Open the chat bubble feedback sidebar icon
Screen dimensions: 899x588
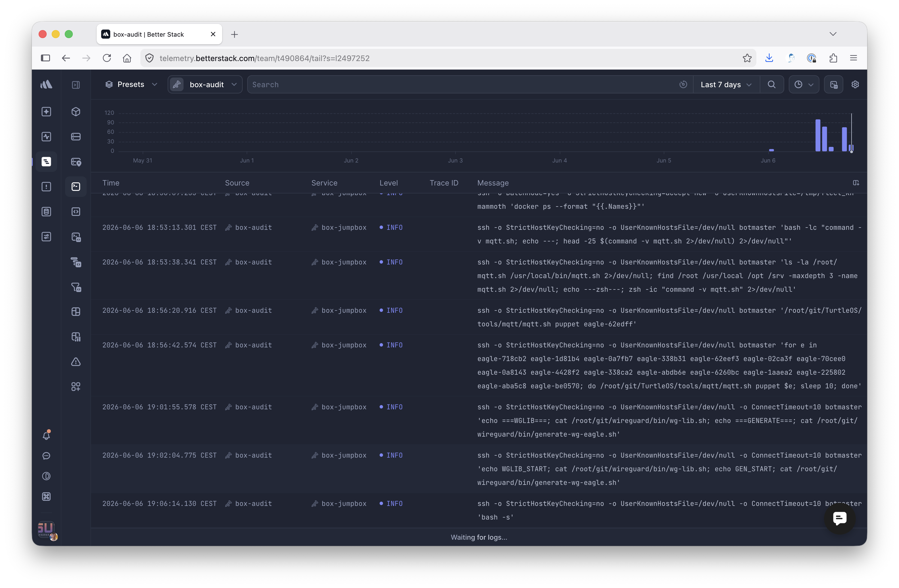point(46,456)
